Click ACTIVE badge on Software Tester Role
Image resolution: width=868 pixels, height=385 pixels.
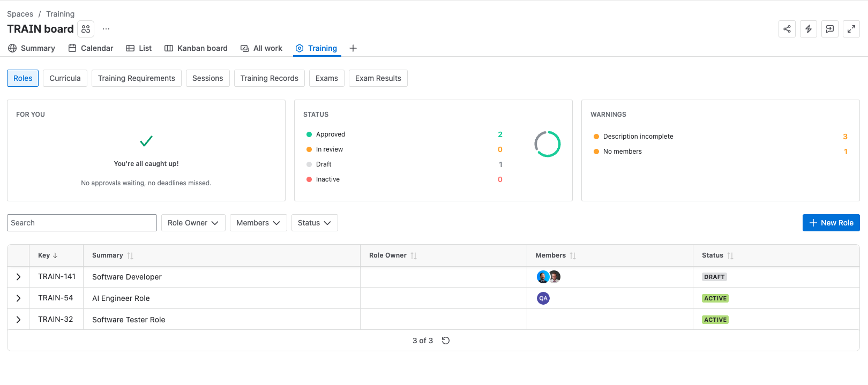tap(715, 320)
